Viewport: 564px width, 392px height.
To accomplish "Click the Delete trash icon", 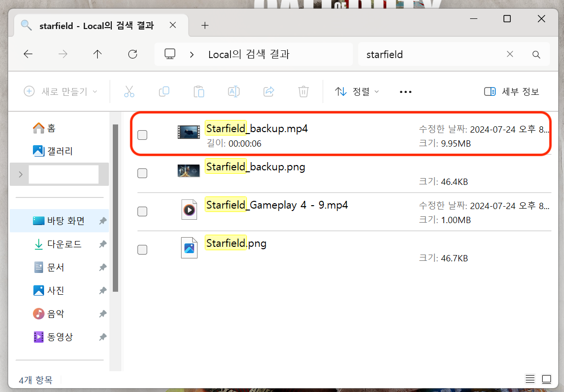I will pyautogui.click(x=304, y=91).
